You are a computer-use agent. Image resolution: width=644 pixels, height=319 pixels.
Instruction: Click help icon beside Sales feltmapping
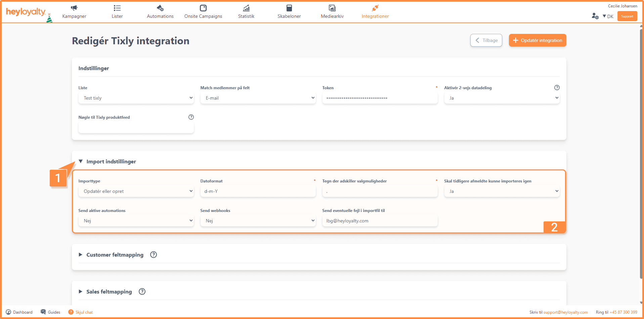click(x=142, y=291)
